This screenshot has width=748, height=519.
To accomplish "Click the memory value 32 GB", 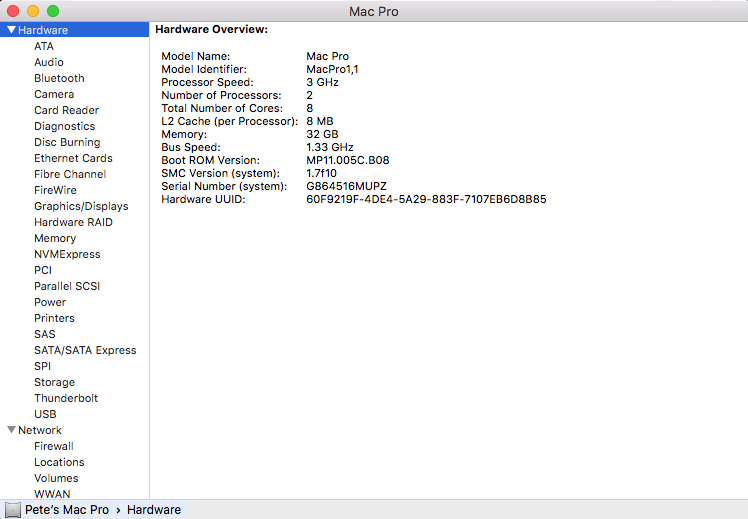I will (322, 134).
